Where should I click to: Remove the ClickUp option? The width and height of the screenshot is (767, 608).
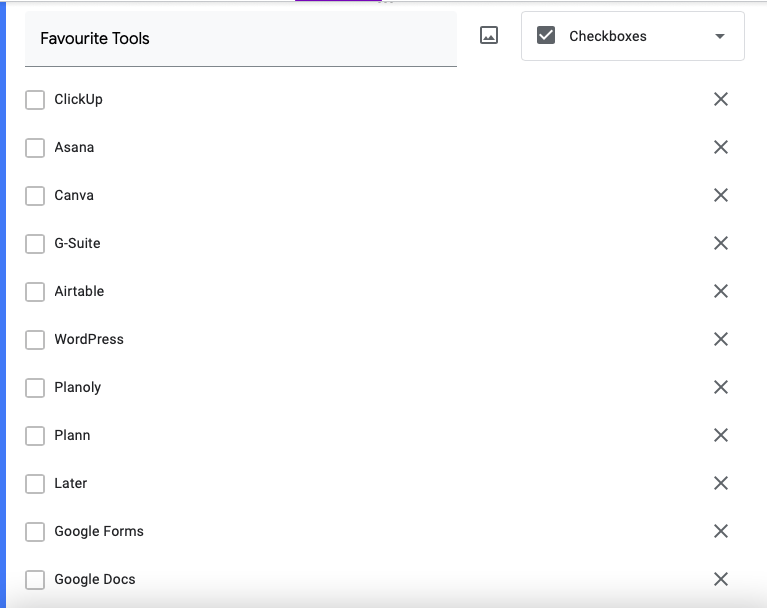(x=721, y=99)
